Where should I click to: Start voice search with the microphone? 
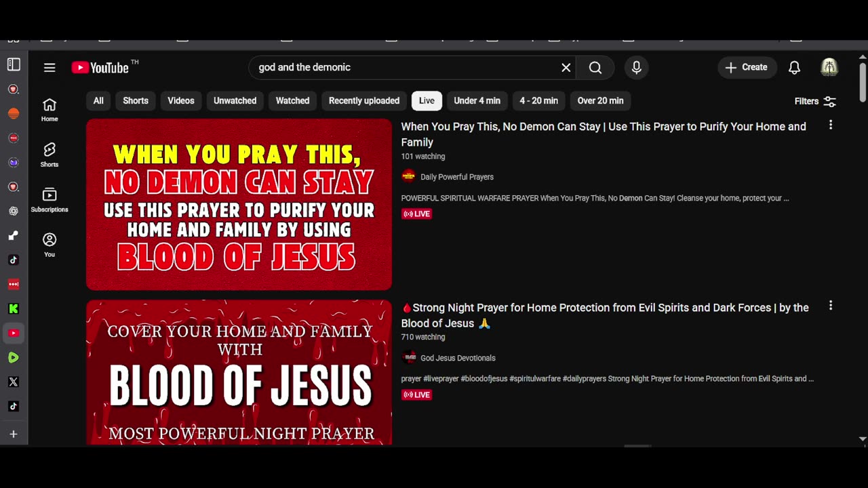[636, 67]
